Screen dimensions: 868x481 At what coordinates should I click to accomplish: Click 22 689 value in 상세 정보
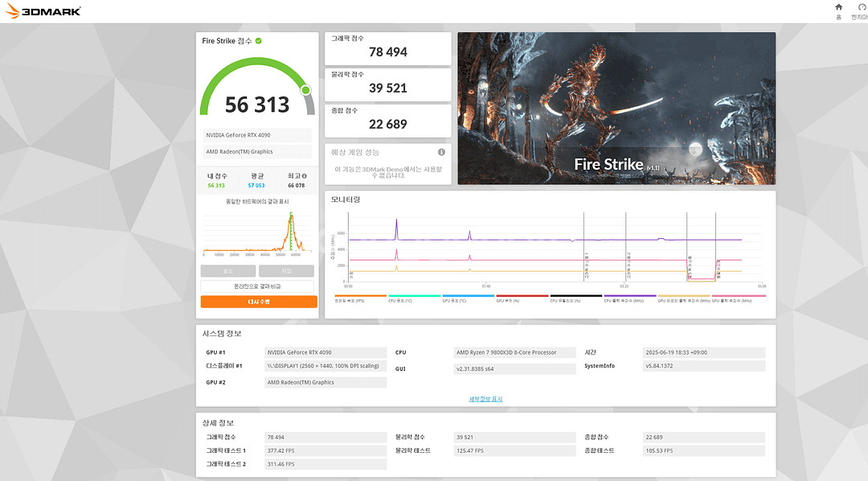pyautogui.click(x=704, y=438)
